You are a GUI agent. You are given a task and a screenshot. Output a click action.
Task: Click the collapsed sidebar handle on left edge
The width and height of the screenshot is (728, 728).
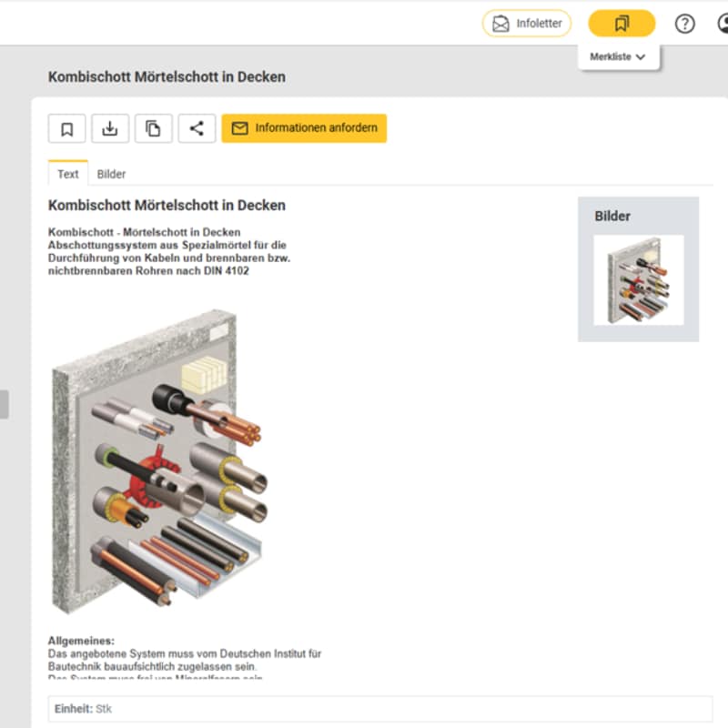(x=5, y=404)
